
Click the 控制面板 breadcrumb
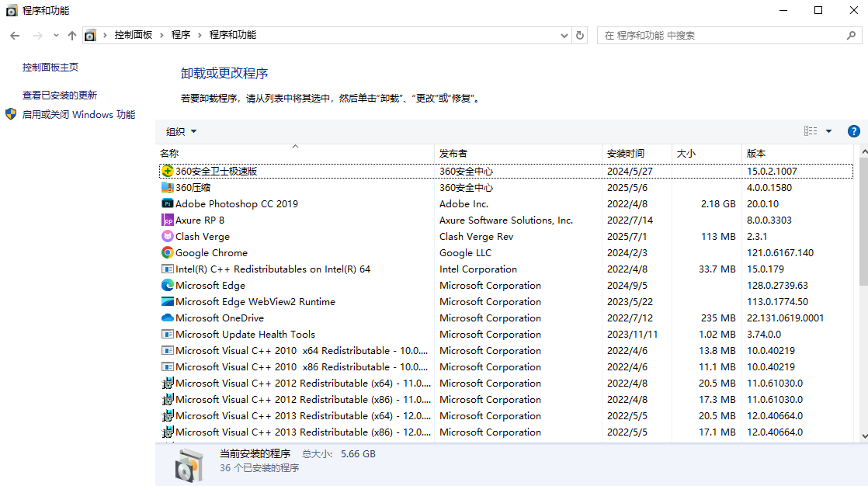click(x=134, y=35)
